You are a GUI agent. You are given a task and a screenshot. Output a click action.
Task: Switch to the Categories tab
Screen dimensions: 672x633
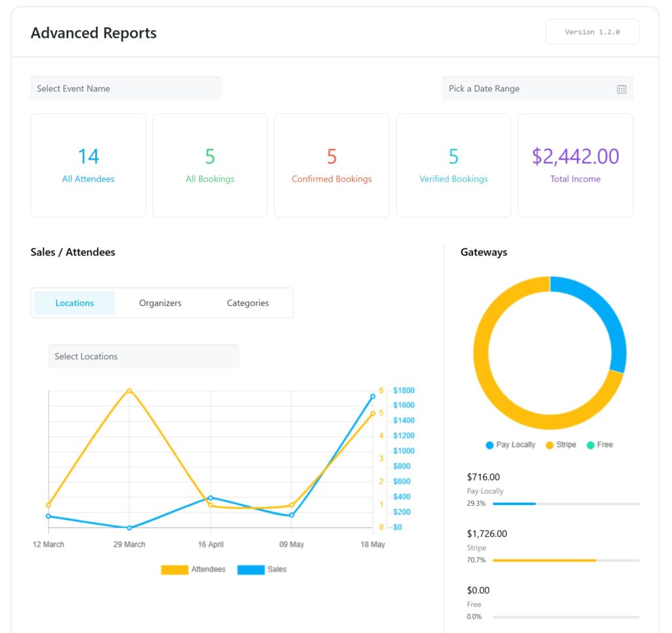click(x=247, y=303)
